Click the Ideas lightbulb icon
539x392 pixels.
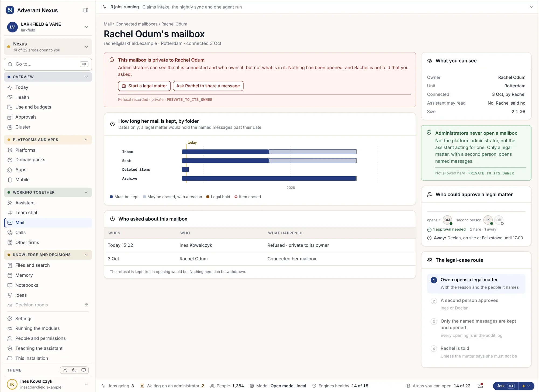point(10,295)
